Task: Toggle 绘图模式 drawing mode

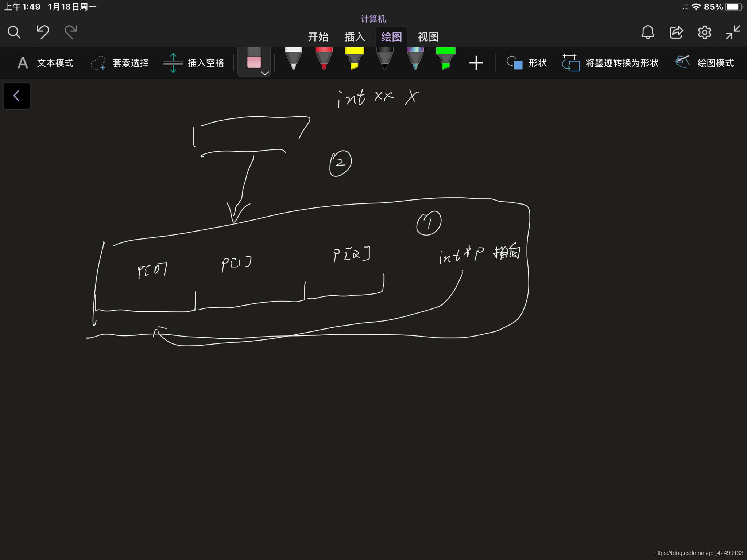Action: click(x=705, y=63)
